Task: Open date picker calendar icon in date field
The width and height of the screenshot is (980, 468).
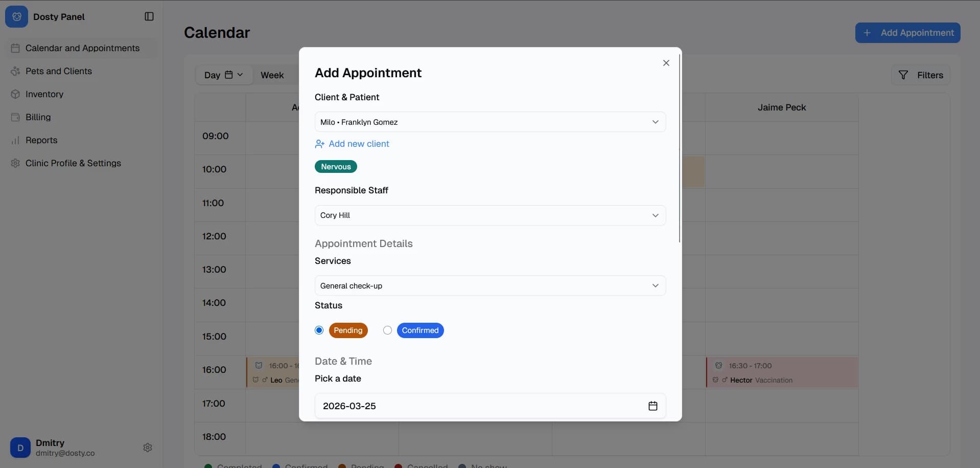Action: point(652,406)
